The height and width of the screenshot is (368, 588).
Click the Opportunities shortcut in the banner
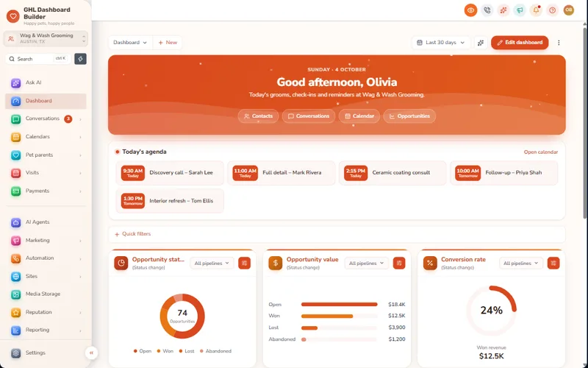pyautogui.click(x=409, y=116)
